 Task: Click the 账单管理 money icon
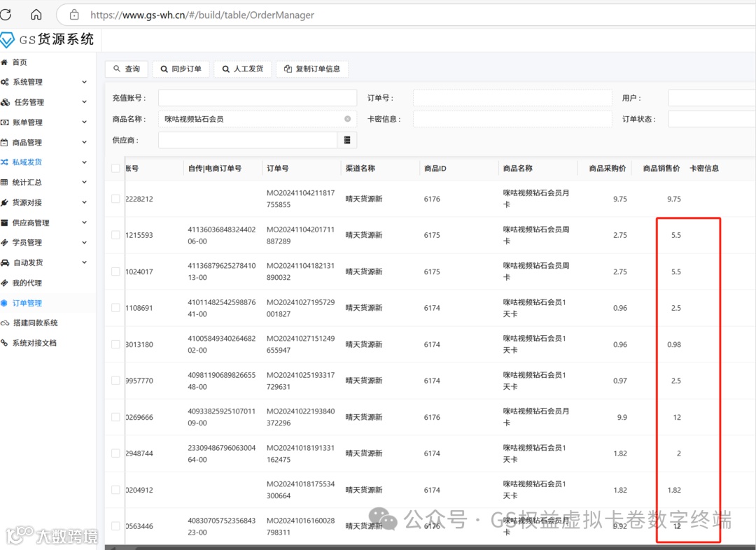click(x=4, y=122)
